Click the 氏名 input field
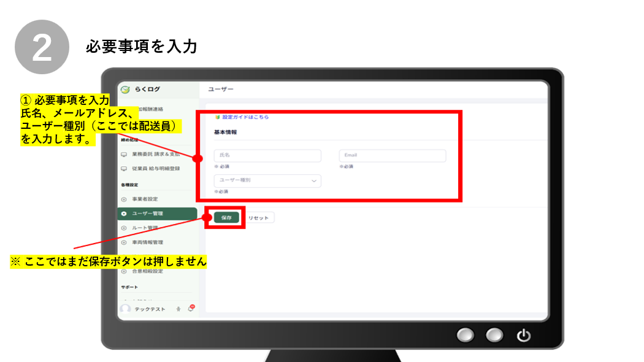The image size is (644, 362). coord(267,155)
